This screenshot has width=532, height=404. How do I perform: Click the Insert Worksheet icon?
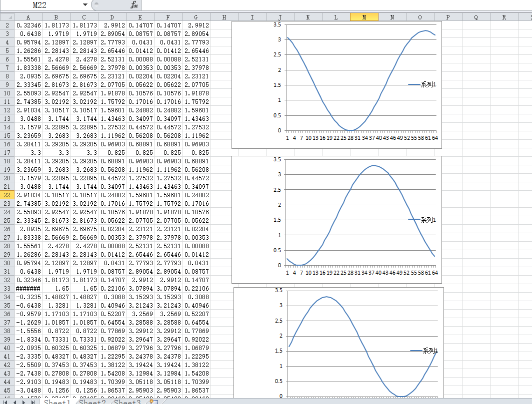(x=153, y=402)
